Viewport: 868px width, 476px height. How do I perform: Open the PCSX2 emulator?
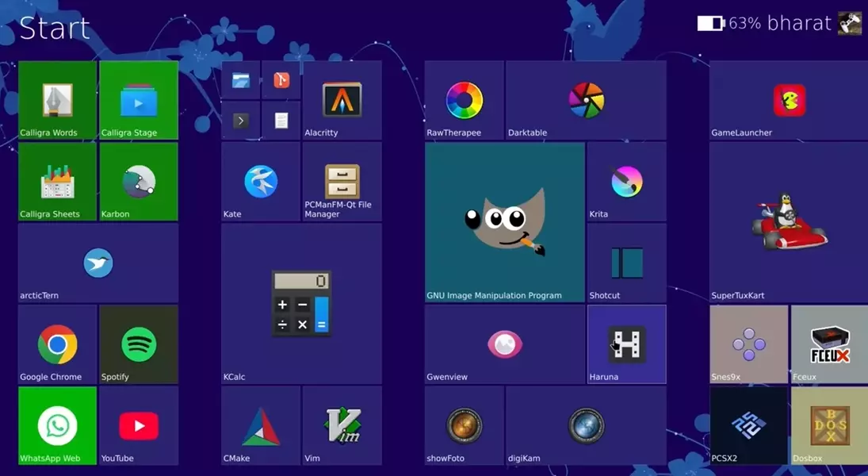click(x=748, y=424)
